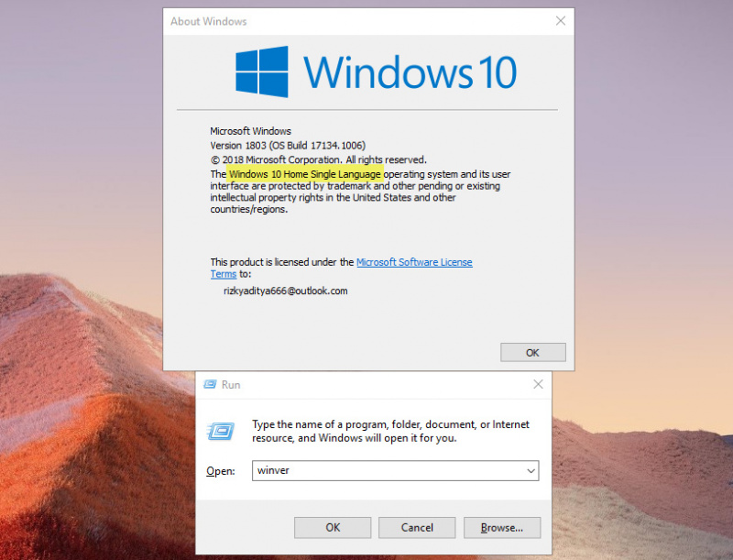
Task: Click the About Windows title bar text
Action: [x=209, y=21]
